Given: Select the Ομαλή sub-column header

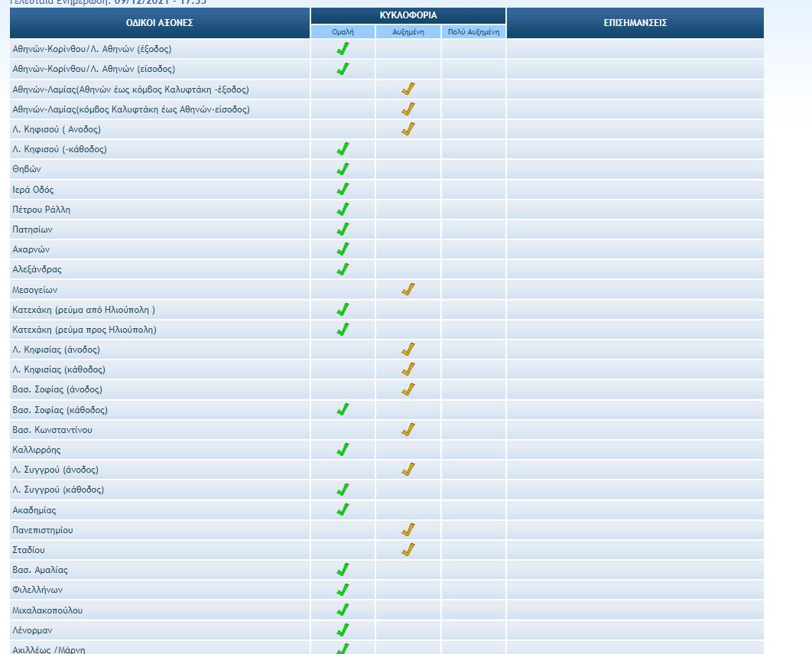Looking at the screenshot, I should [343, 31].
